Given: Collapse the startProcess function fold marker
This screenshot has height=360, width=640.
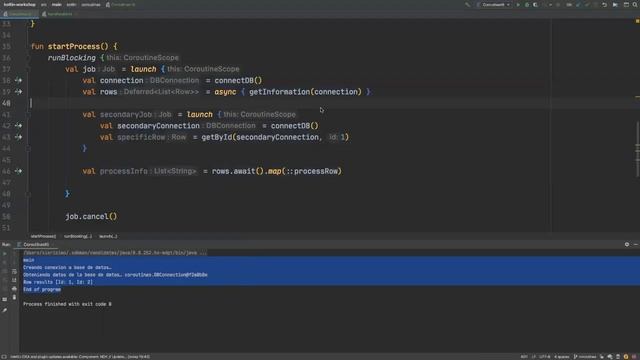Looking at the screenshot, I should (x=28, y=47).
